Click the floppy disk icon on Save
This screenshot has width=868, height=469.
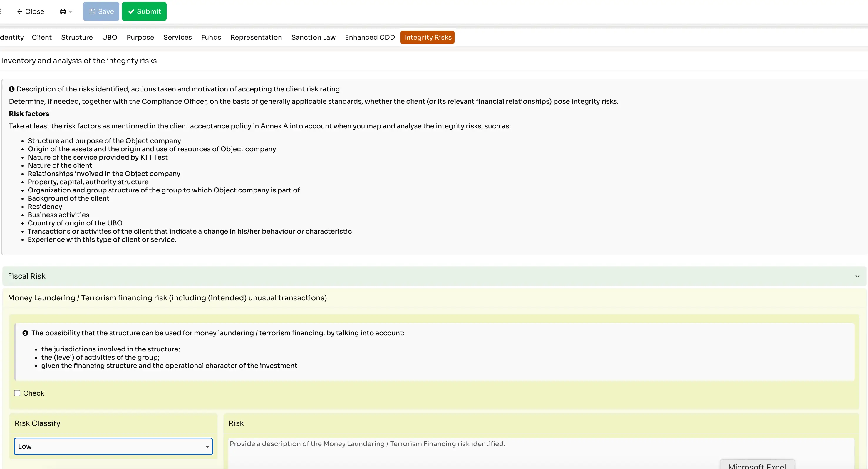tap(93, 11)
